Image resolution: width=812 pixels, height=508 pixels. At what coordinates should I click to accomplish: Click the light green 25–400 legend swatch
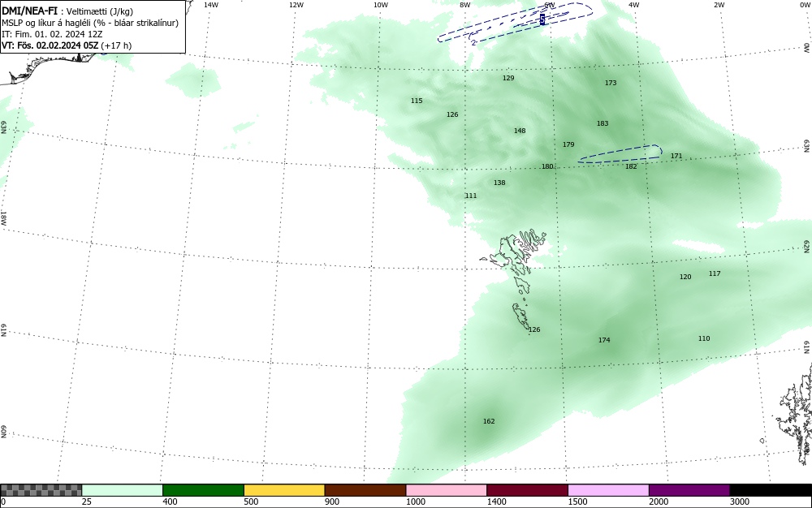(x=123, y=490)
